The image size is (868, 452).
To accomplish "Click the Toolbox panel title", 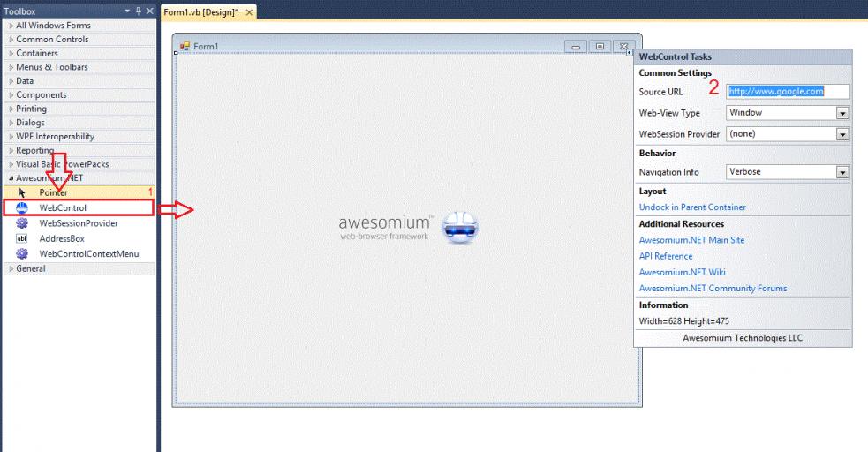I will 19,11.
